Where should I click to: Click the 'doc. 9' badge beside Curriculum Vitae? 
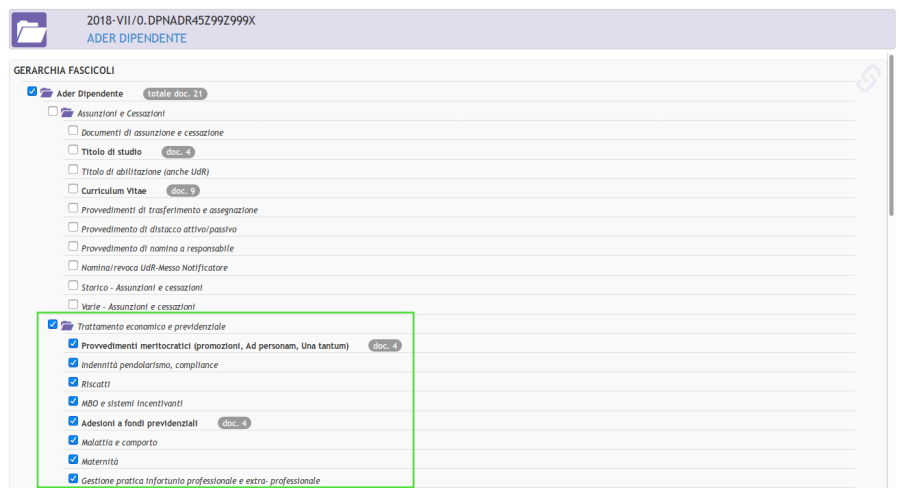182,190
